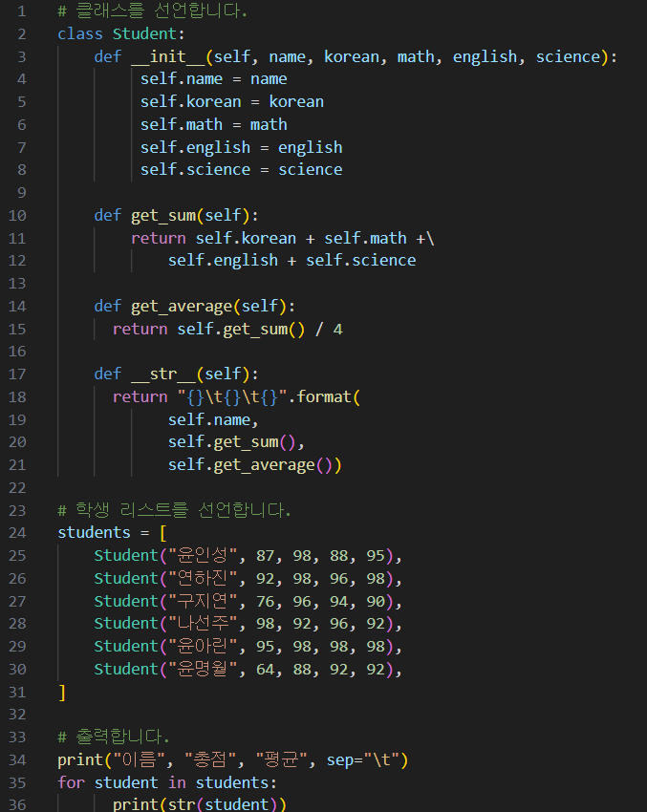
Task: Click line number 32 in the gutter
Action: (17, 715)
